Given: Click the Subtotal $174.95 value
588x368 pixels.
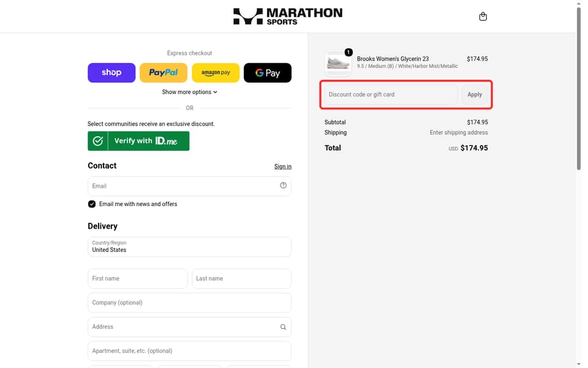Looking at the screenshot, I should click(477, 123).
